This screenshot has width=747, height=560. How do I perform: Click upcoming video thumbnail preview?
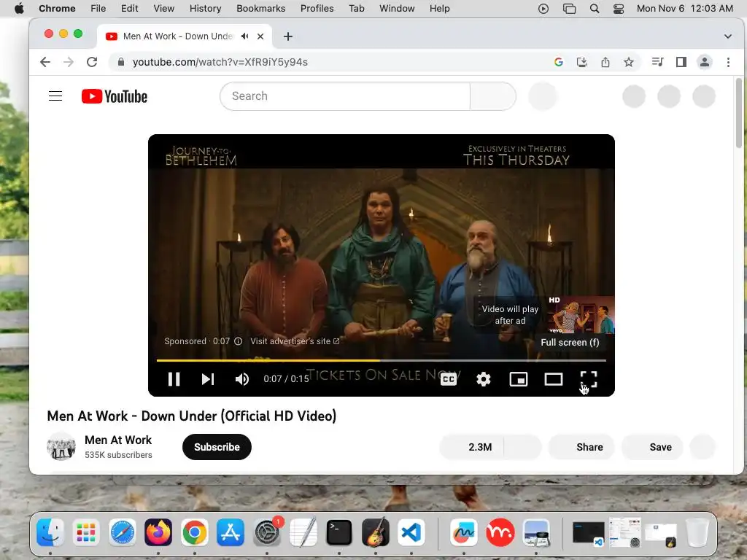581,315
